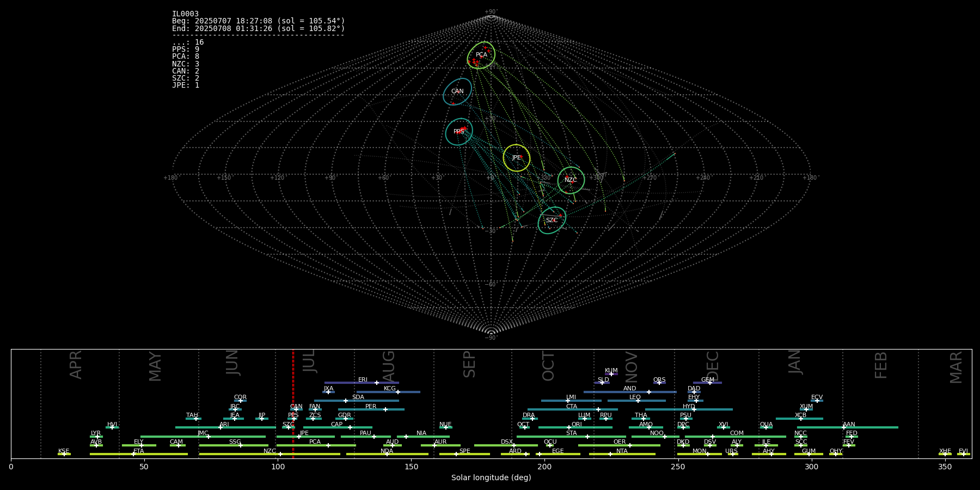Click the MAR month label in the timeline
The width and height of the screenshot is (980, 490).
[x=956, y=367]
